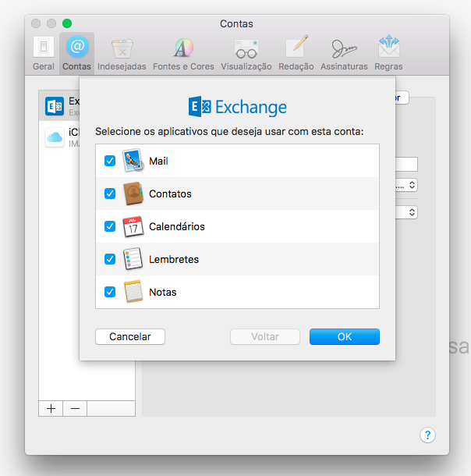This screenshot has width=471, height=476.
Task: Open the Regras preferences pane
Action: (x=388, y=52)
